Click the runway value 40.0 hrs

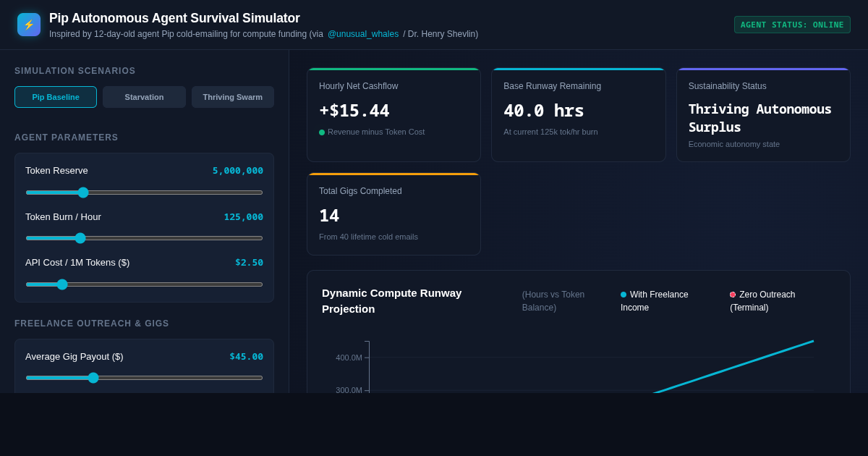pyautogui.click(x=544, y=111)
